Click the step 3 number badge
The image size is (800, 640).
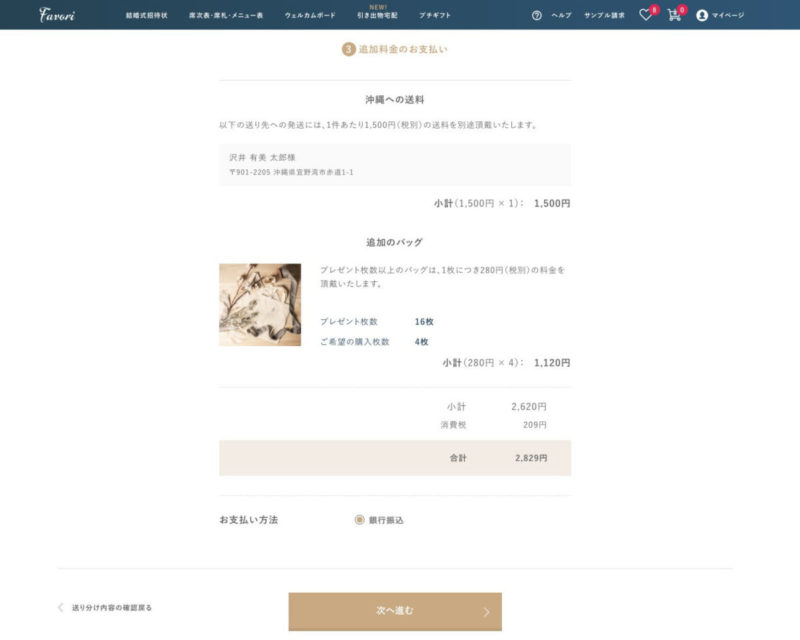click(x=348, y=49)
